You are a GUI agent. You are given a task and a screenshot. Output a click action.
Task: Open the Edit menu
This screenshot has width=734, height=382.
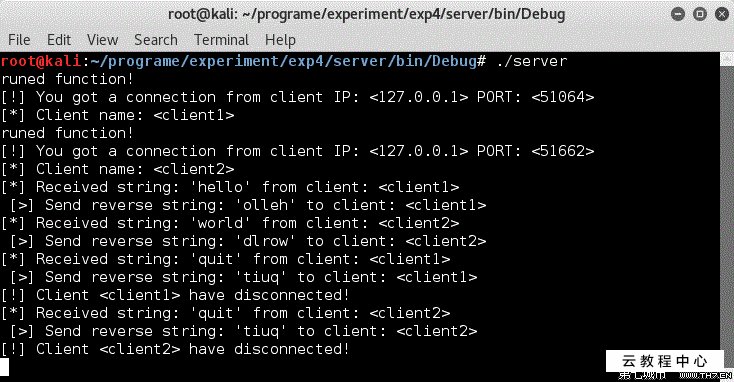click(59, 40)
